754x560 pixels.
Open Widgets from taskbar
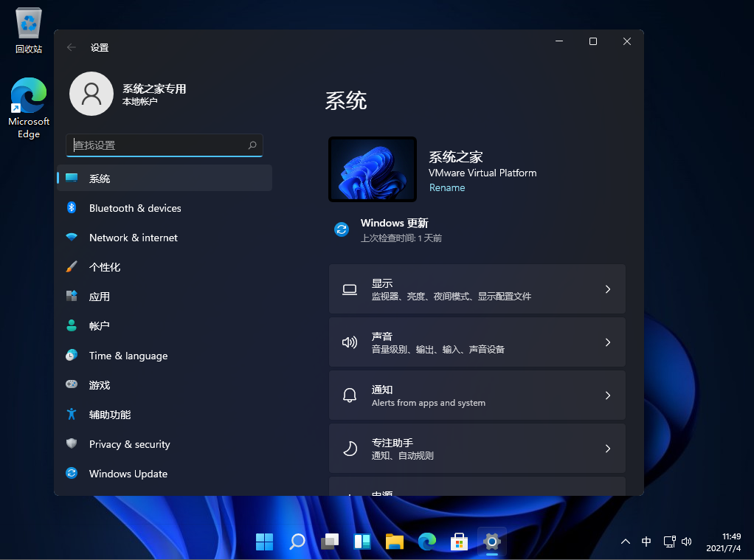pyautogui.click(x=362, y=542)
